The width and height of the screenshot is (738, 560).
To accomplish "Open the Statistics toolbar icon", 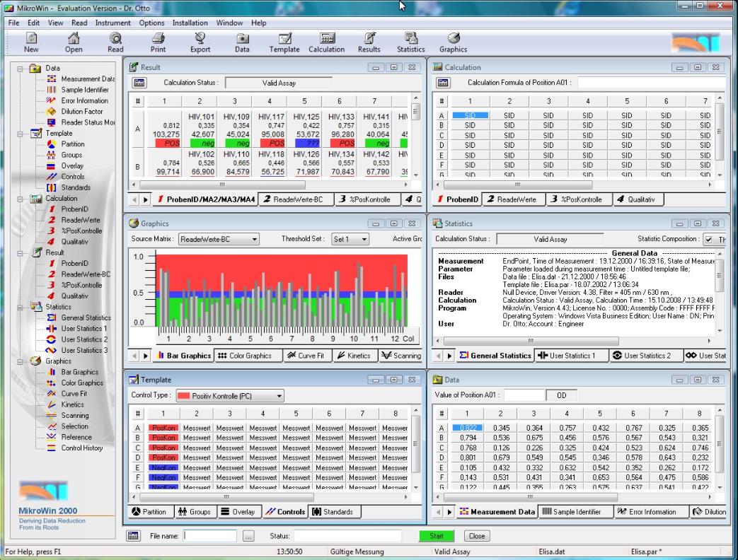I will click(x=410, y=42).
